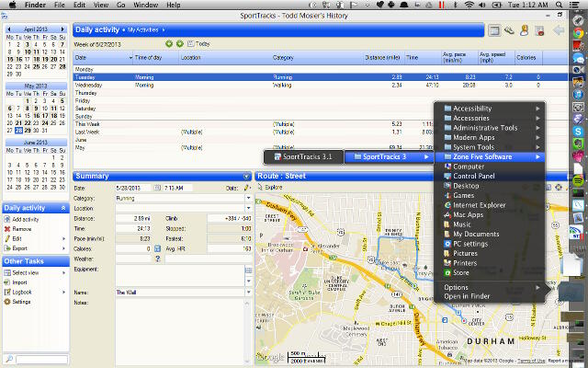The image size is (588, 368).
Task: Go to previous month in the calendar
Action: tap(9, 29)
